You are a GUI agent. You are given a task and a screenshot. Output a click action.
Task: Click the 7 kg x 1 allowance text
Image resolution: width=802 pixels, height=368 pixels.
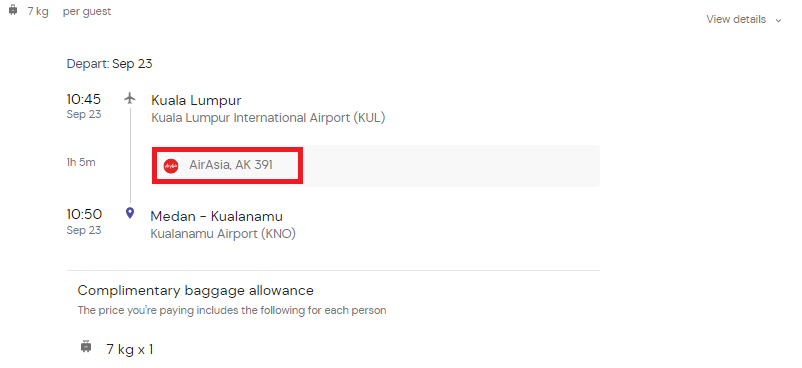click(x=129, y=350)
